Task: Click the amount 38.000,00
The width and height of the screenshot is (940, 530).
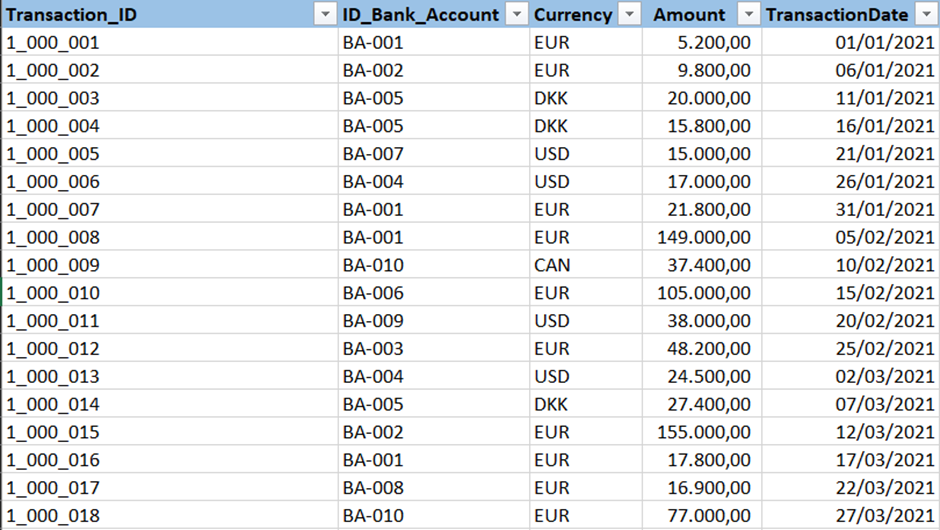Action: [x=709, y=321]
